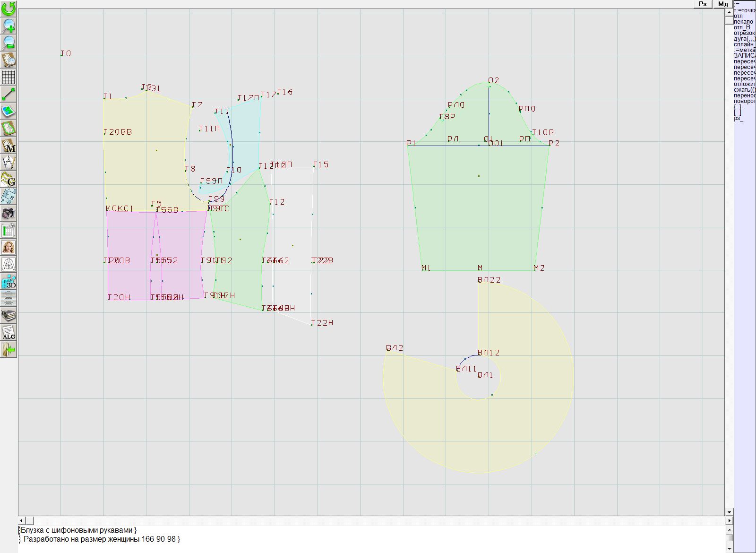The height and width of the screenshot is (553, 756).
Task: Zoom in with the magnifier plus tool
Action: point(9,26)
